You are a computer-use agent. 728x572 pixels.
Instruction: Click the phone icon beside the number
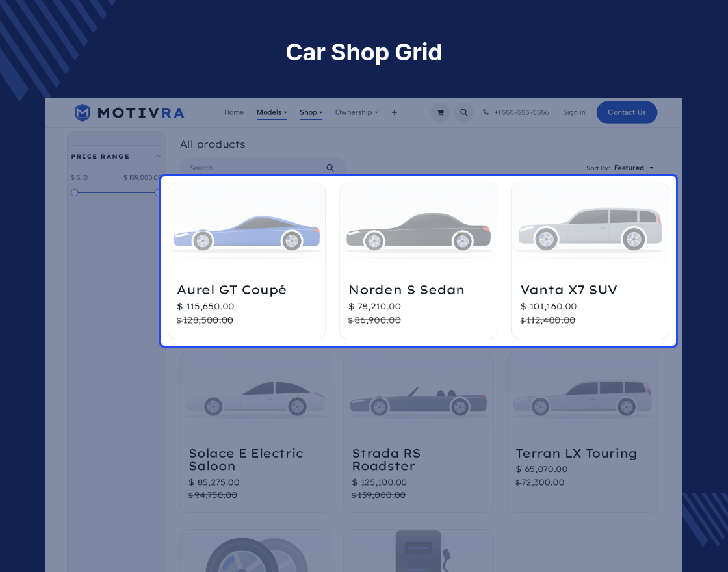(x=486, y=112)
